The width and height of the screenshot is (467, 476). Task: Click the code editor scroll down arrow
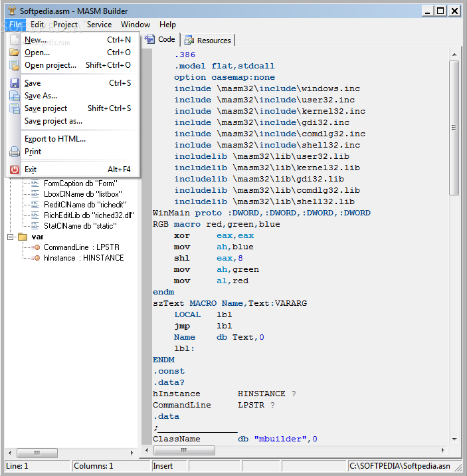[x=454, y=439]
